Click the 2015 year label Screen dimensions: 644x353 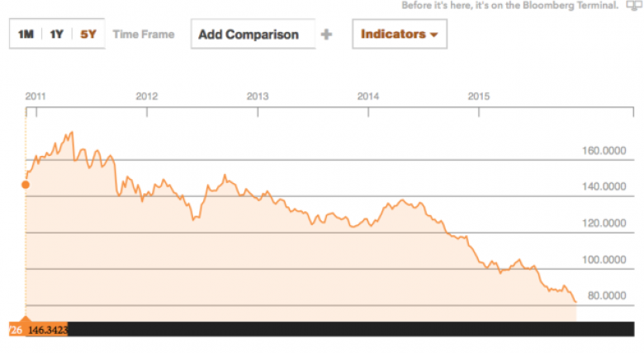click(480, 96)
